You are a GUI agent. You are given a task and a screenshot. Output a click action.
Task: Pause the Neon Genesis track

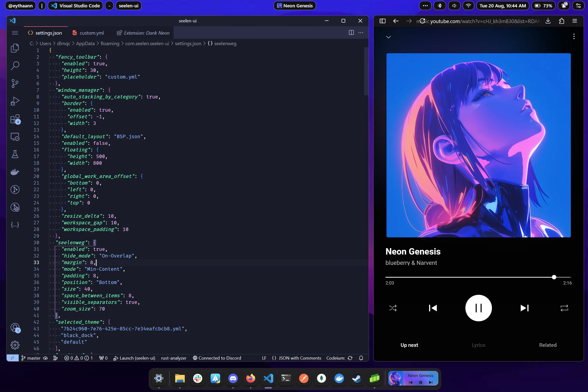click(478, 308)
